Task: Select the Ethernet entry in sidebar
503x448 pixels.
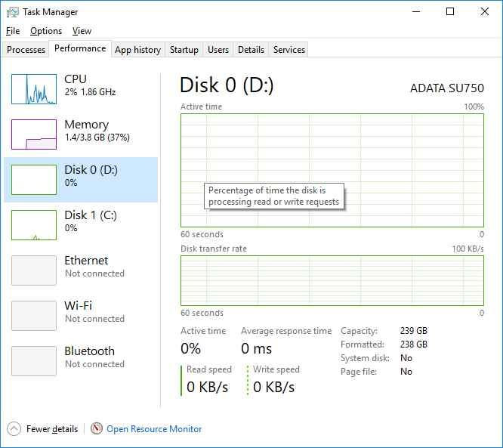Action: (81, 270)
